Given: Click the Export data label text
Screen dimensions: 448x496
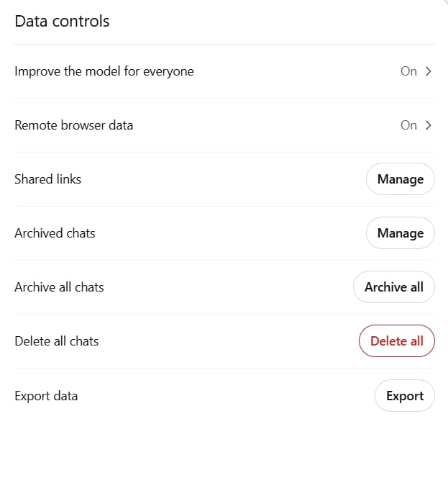Looking at the screenshot, I should pyautogui.click(x=46, y=396).
